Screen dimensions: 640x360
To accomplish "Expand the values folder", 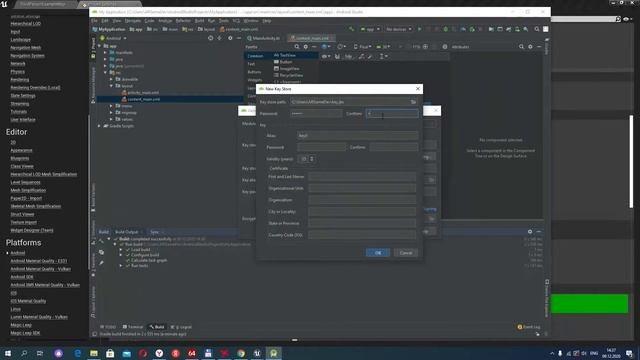I will click(x=111, y=119).
